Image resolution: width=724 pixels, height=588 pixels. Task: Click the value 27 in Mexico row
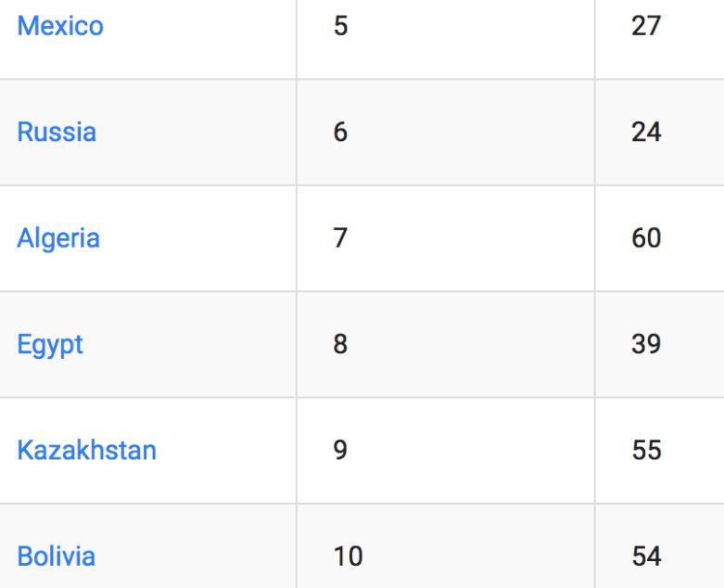pos(646,26)
